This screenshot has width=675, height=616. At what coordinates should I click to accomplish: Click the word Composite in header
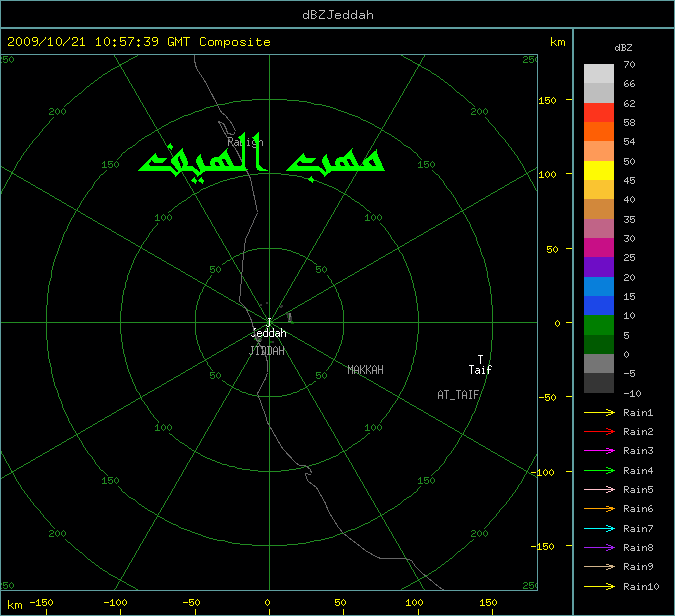pos(235,42)
